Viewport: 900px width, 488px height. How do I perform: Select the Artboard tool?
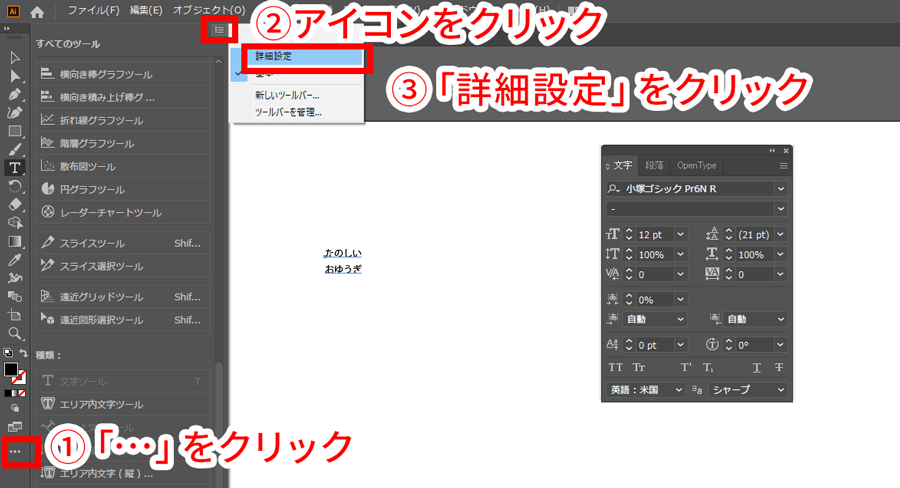click(15, 315)
